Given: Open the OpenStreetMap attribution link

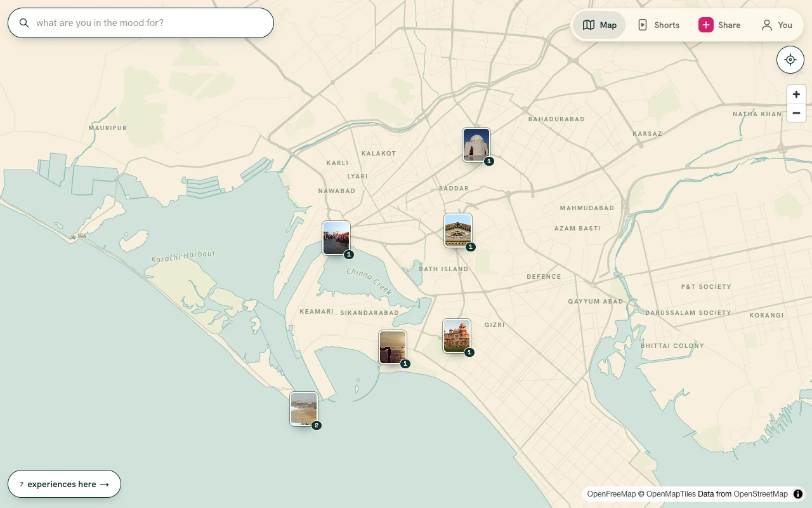Looking at the screenshot, I should [761, 494].
